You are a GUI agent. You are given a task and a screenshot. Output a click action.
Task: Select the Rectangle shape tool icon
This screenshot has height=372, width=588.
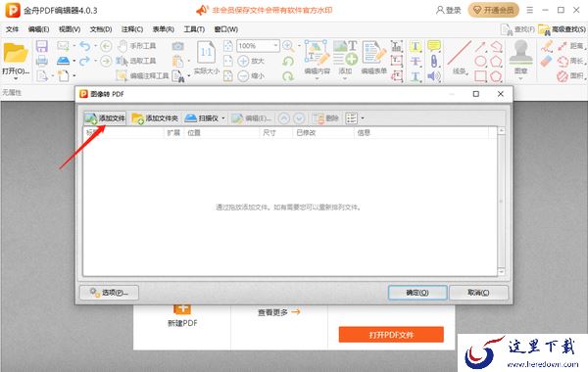click(480, 76)
